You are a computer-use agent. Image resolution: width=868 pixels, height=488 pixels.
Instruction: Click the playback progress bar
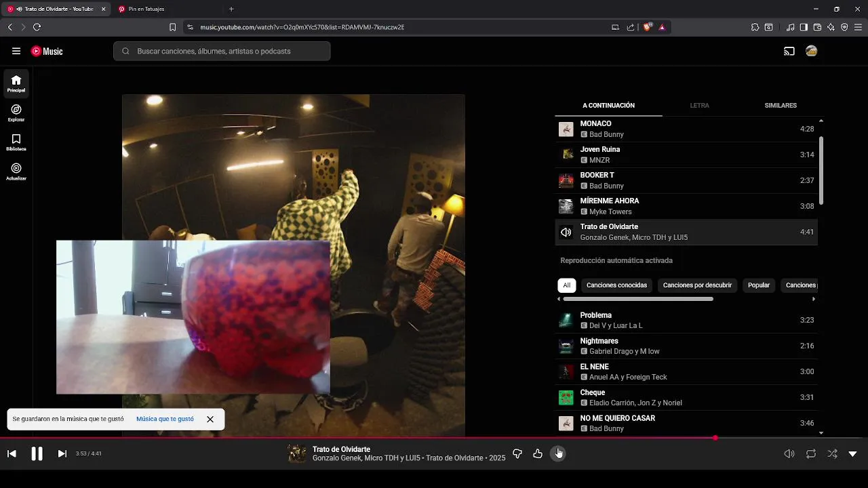(434, 438)
